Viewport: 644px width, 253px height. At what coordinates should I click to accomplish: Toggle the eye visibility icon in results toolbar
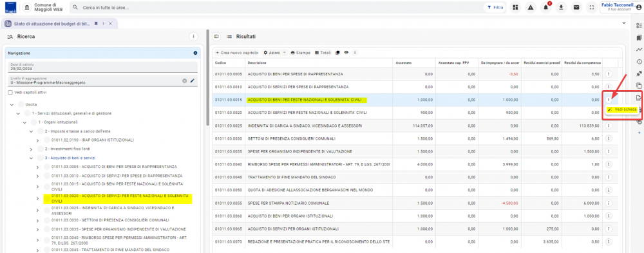pyautogui.click(x=346, y=53)
